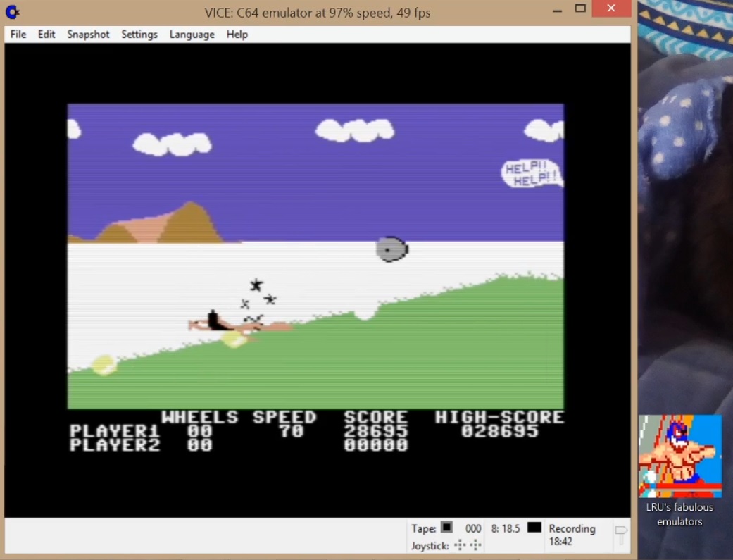Click the Recording timer status field
This screenshot has width=733, height=560.
pos(572,535)
